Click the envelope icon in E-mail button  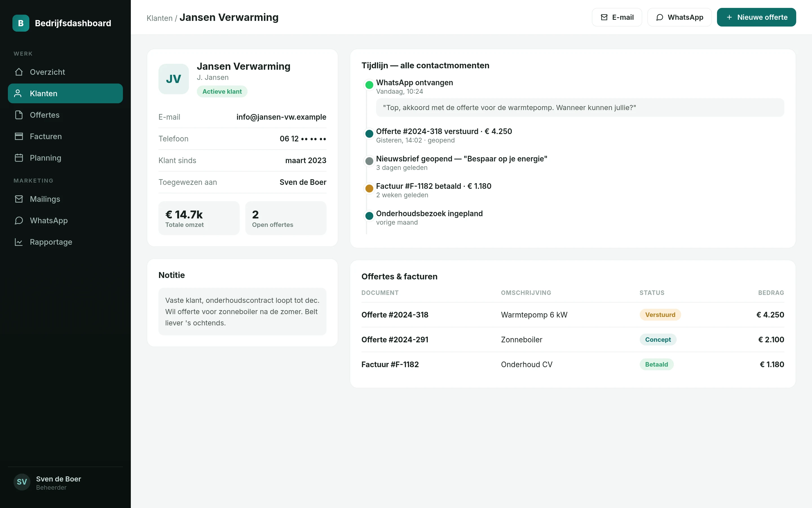click(x=604, y=17)
